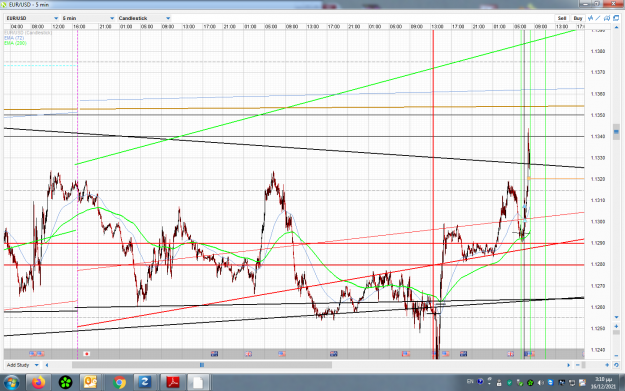Viewport: 625px width, 391px height.
Task: Click the time zoom-in plus button
Action: 607,365
